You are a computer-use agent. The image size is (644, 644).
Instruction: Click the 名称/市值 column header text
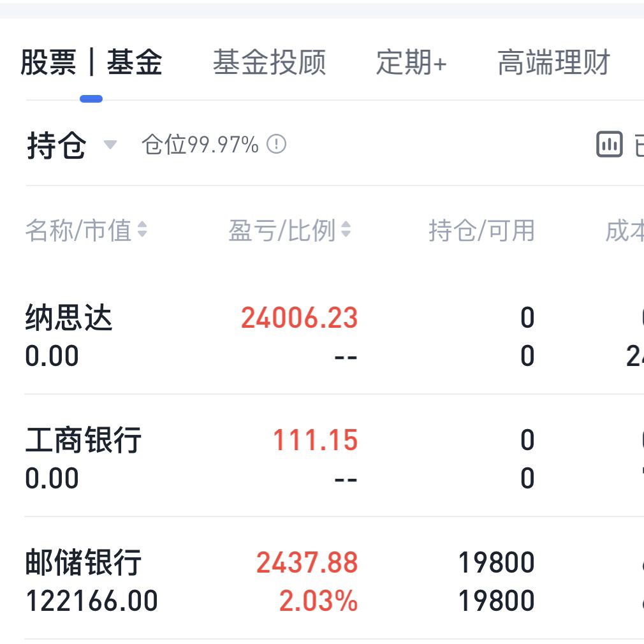point(78,230)
